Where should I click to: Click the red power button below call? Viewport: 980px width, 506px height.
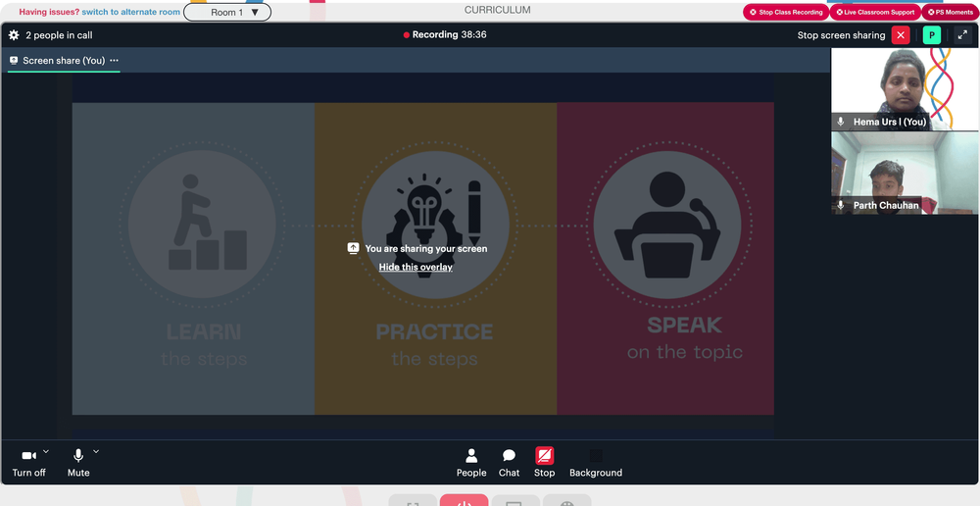tap(464, 500)
